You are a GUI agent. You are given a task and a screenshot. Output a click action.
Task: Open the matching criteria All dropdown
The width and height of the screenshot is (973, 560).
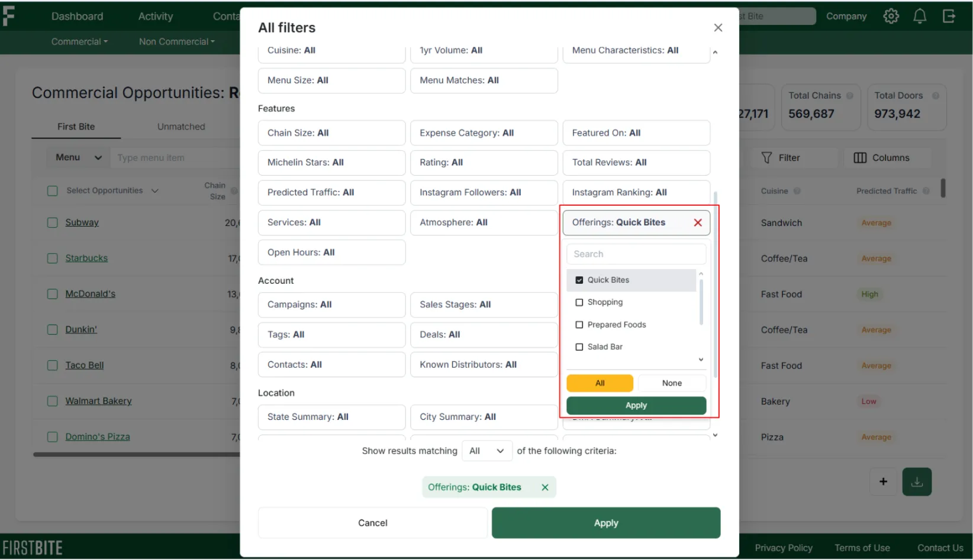486,451
